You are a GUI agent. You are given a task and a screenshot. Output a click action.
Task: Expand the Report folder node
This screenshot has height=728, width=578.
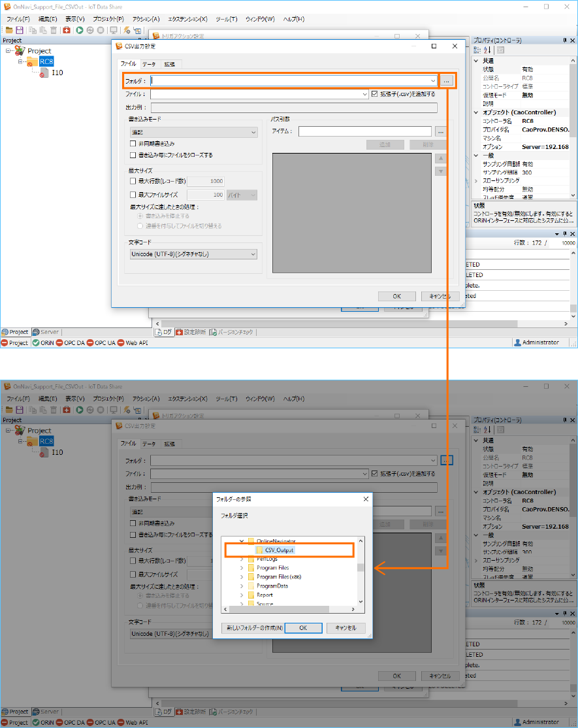242,595
